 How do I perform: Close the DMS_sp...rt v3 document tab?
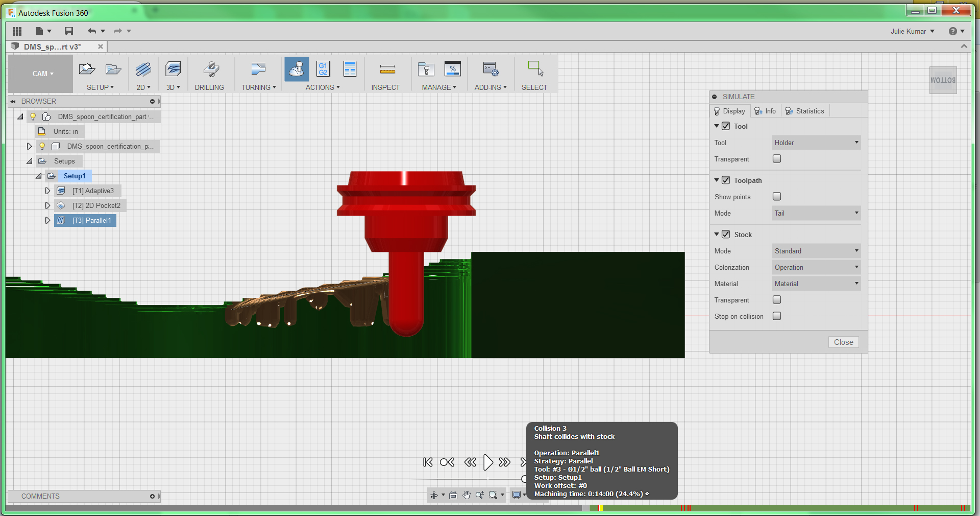pyautogui.click(x=101, y=46)
